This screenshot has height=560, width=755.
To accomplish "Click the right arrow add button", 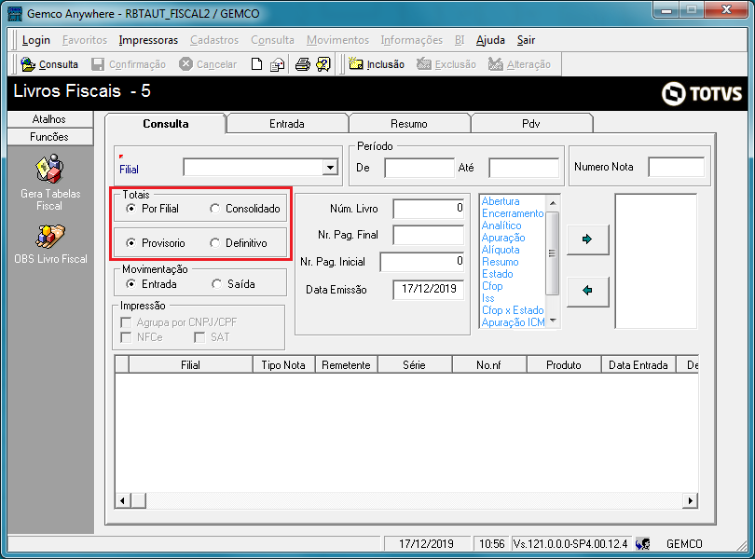I will (587, 239).
